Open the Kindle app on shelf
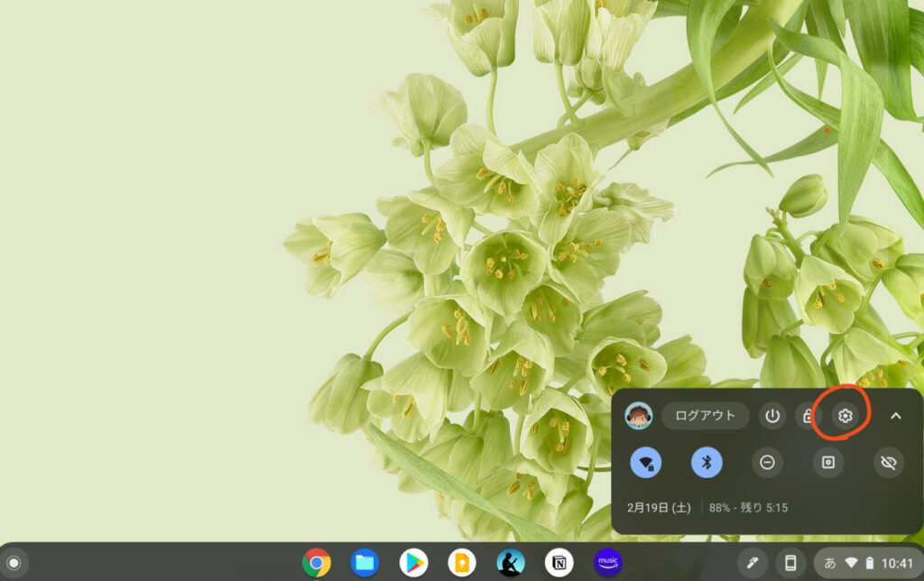Viewport: 924px width, 581px height. pos(511,563)
